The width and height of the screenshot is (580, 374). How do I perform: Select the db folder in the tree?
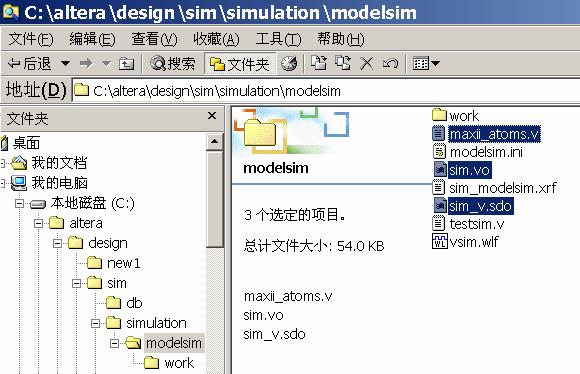pyautogui.click(x=134, y=303)
